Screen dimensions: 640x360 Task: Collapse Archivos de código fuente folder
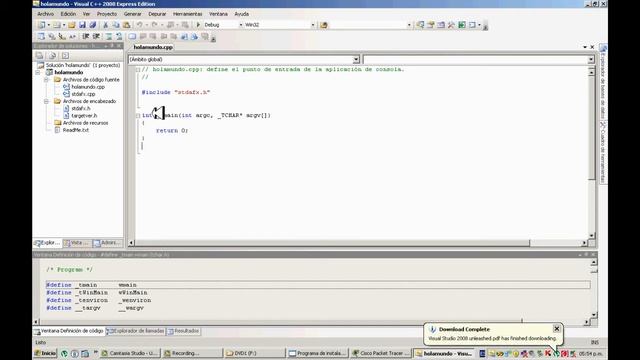click(x=47, y=80)
